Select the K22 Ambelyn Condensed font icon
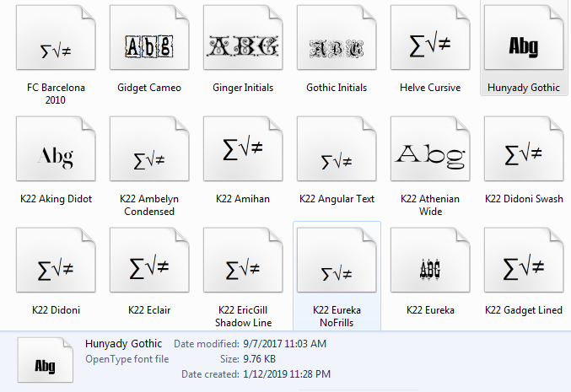Screen dimensions: 571x392 tap(149, 149)
